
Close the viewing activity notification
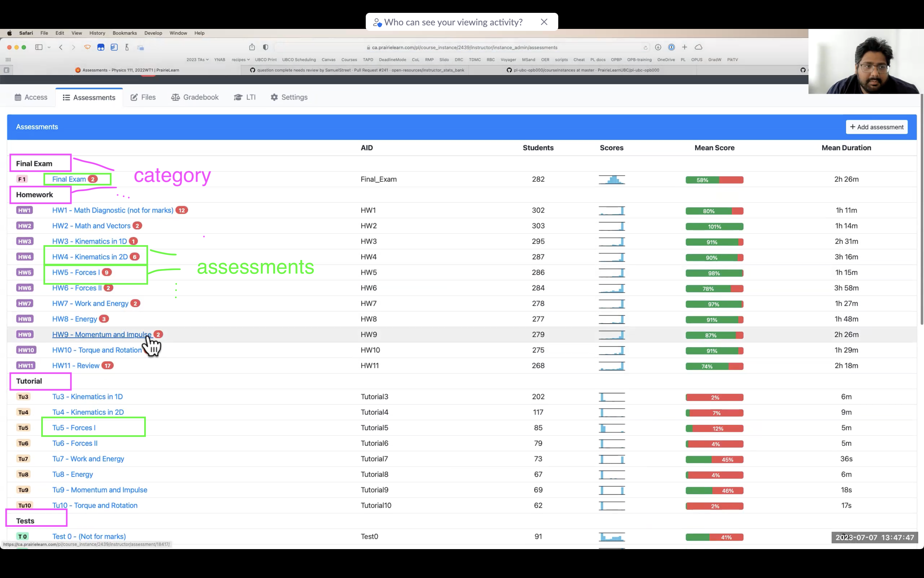pyautogui.click(x=544, y=22)
